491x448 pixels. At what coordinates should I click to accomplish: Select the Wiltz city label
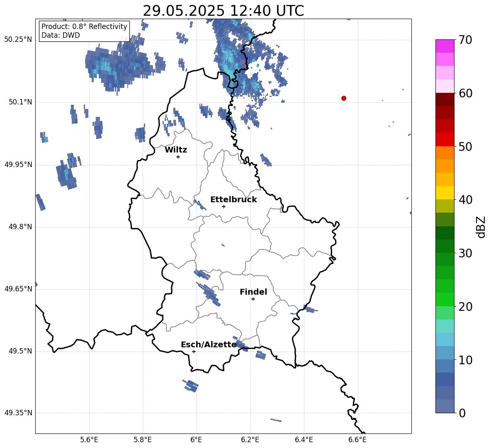pyautogui.click(x=176, y=150)
